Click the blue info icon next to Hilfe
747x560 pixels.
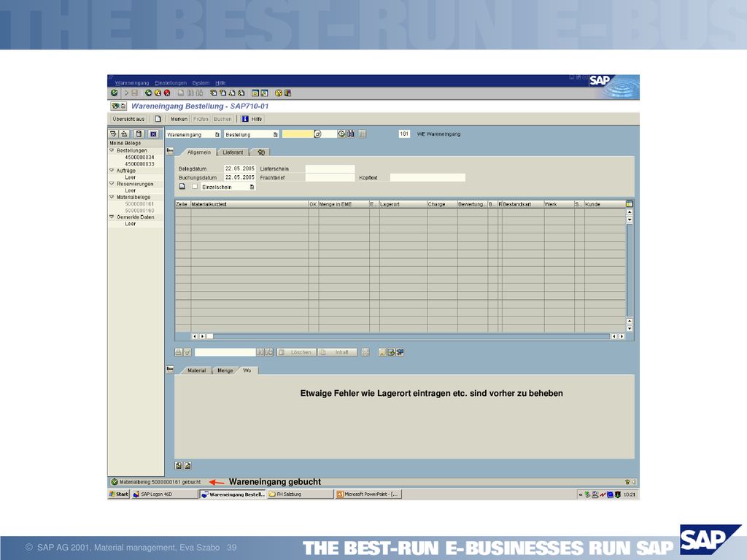pyautogui.click(x=245, y=119)
